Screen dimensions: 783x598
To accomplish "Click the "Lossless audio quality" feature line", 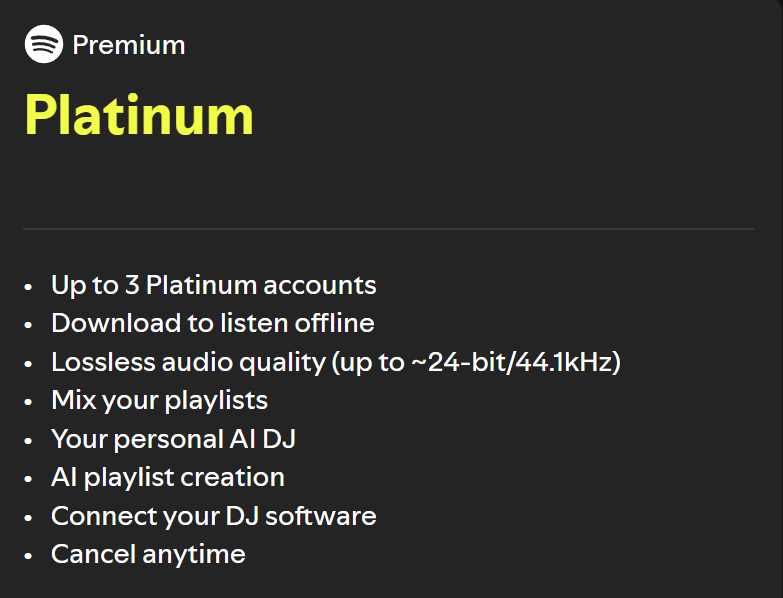I will pyautogui.click(x=336, y=362).
